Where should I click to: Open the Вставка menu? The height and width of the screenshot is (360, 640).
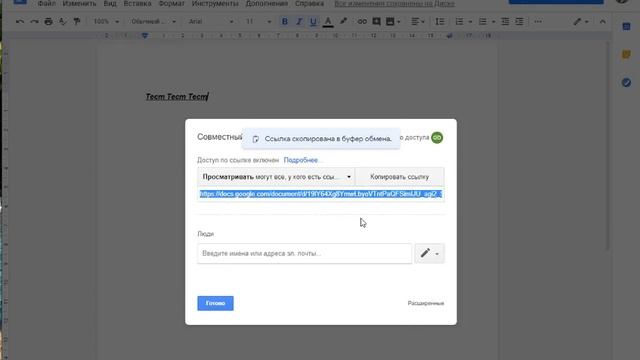137,4
